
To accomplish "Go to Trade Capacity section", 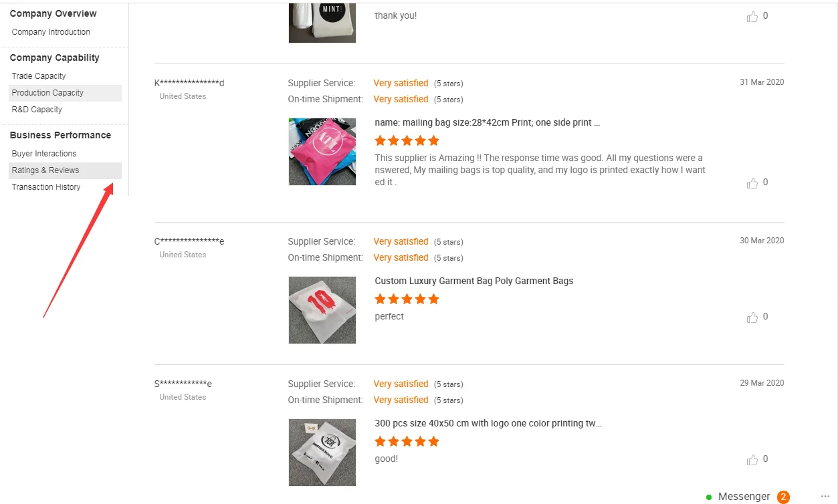I will pos(39,76).
